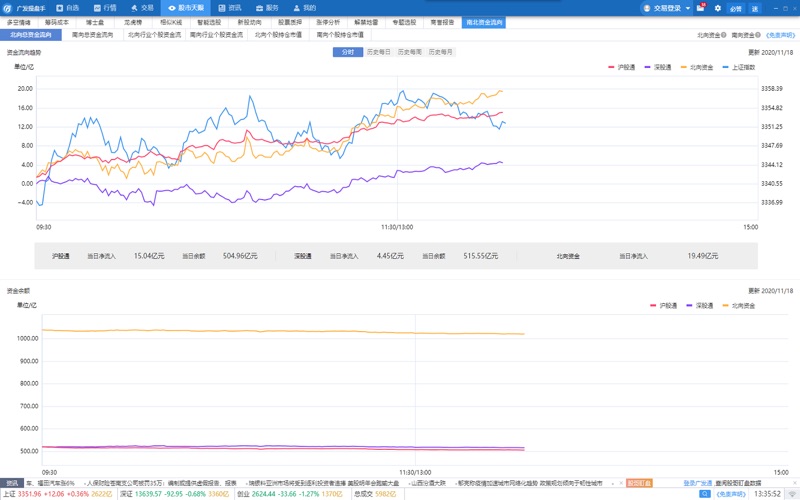
Task: Toggle 上证指数 series in top chart legend
Action: point(736,67)
